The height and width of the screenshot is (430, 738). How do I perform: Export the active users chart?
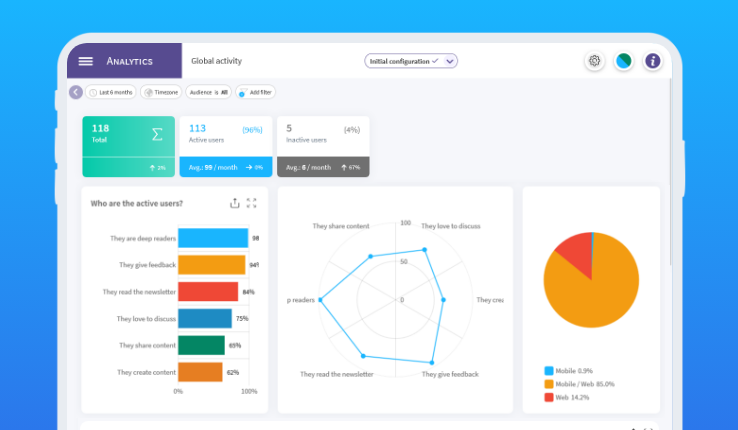pyautogui.click(x=234, y=203)
